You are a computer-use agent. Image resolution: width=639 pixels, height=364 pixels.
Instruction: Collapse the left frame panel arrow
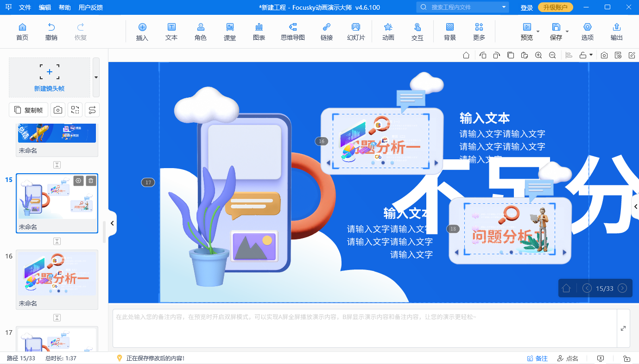112,223
